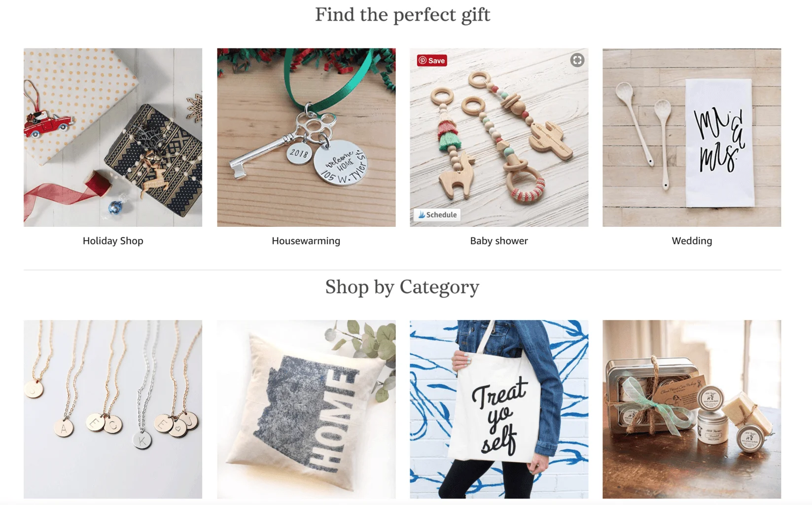Select the Baby shower wooden teether thumbnail
The width and height of the screenshot is (812, 505).
tap(499, 138)
